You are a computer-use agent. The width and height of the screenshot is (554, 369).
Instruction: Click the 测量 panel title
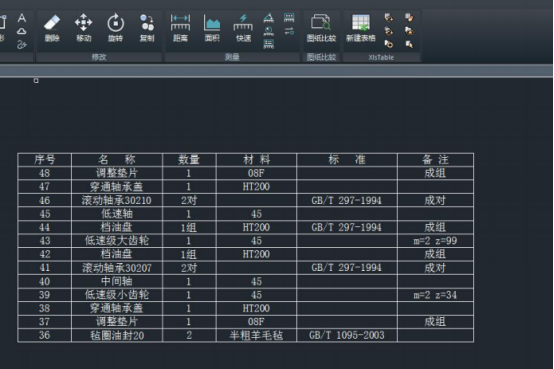pos(232,57)
